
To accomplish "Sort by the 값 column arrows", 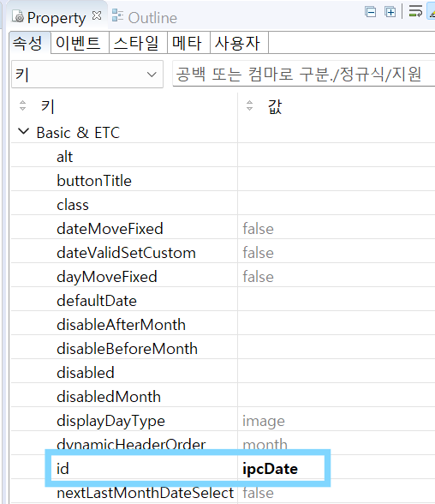I will pyautogui.click(x=249, y=105).
